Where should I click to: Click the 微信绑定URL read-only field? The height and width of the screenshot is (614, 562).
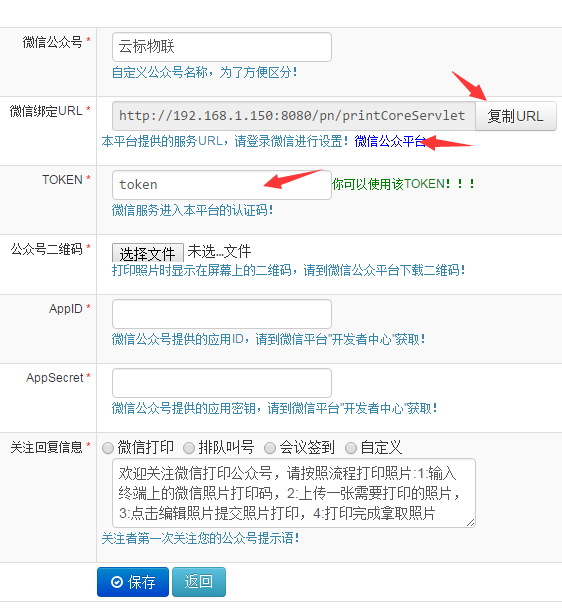(x=294, y=116)
